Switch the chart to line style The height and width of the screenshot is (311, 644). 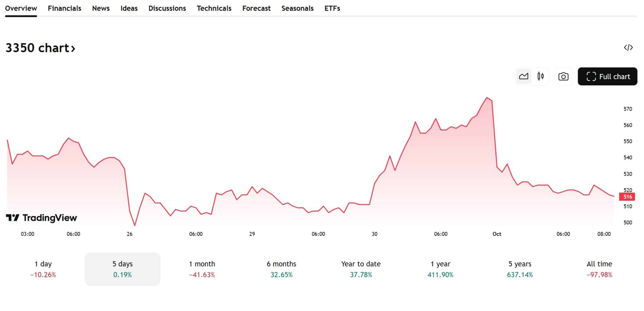tap(524, 76)
